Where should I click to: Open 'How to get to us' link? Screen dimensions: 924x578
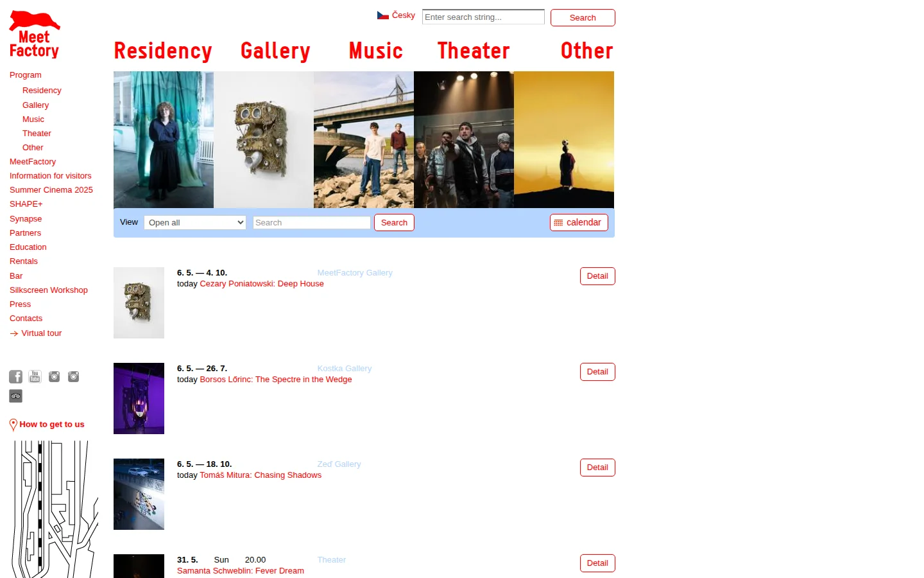click(52, 425)
